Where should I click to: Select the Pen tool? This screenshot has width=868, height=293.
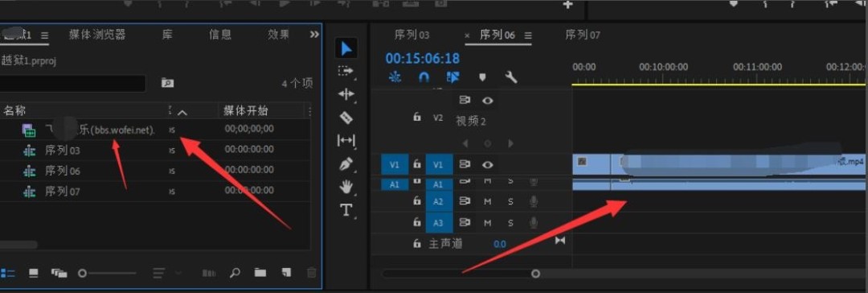tap(346, 164)
